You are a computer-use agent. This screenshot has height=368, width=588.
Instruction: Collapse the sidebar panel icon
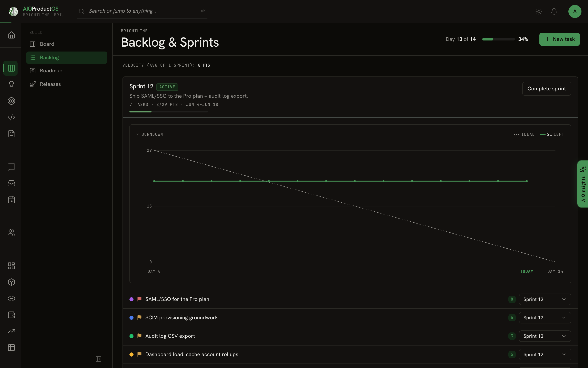pyautogui.click(x=98, y=359)
